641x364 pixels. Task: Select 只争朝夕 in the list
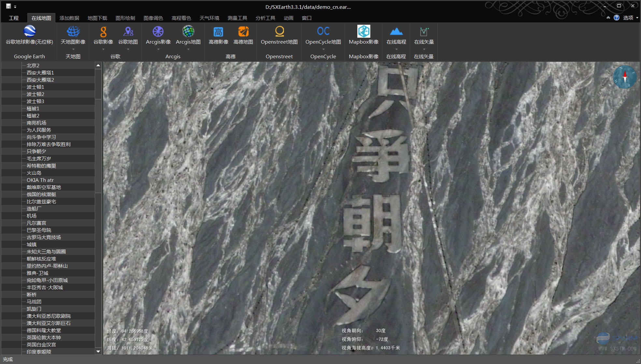[36, 151]
